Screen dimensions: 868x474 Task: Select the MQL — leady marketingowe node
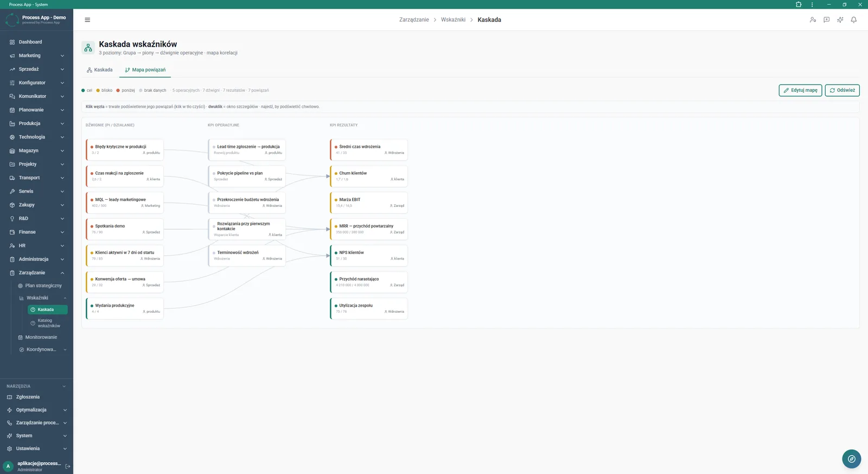tap(125, 203)
